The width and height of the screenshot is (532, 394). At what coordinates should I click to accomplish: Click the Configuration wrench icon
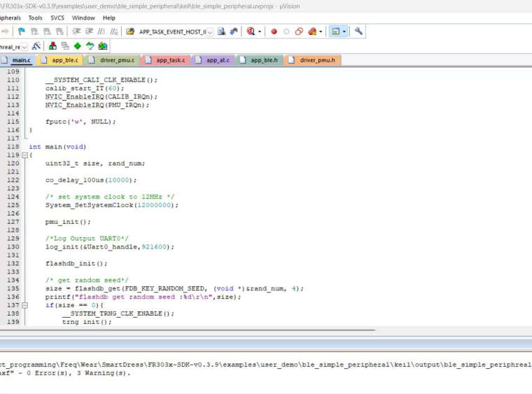point(359,31)
